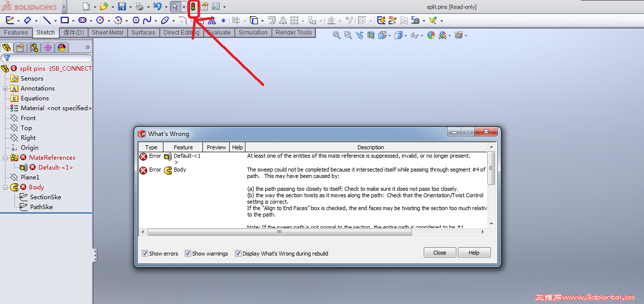Start a sketch with the Sketch pencil icon
The image size is (644, 304).
click(10, 20)
